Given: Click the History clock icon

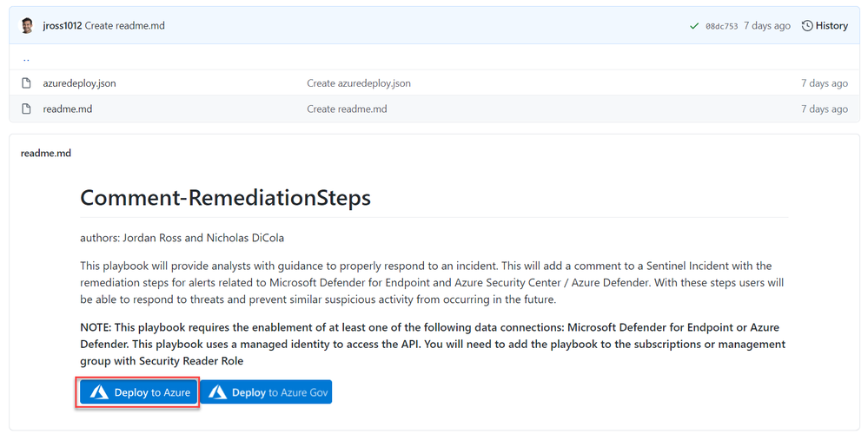Looking at the screenshot, I should (x=807, y=25).
